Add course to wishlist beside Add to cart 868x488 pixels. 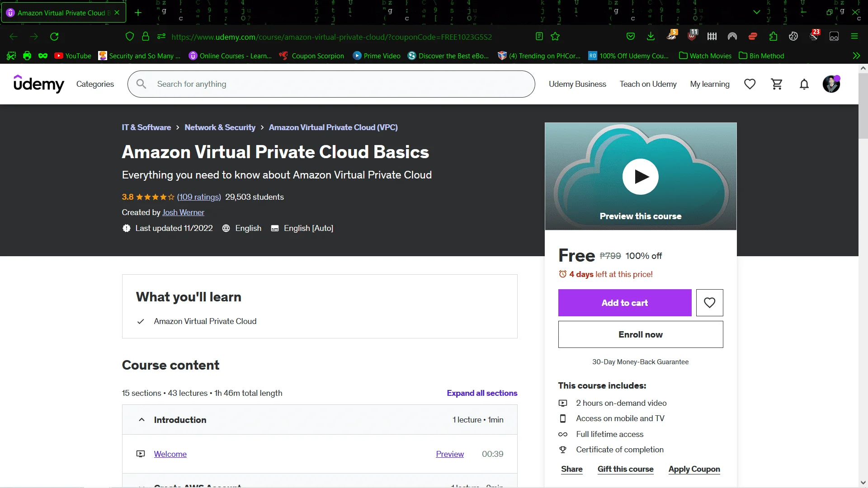710,303
